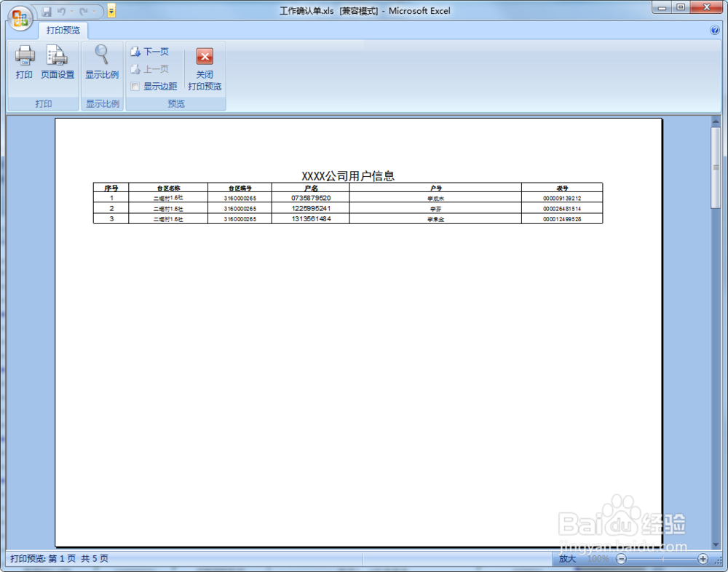Click the 台区编号 header cell
The width and height of the screenshot is (728, 572).
240,188
